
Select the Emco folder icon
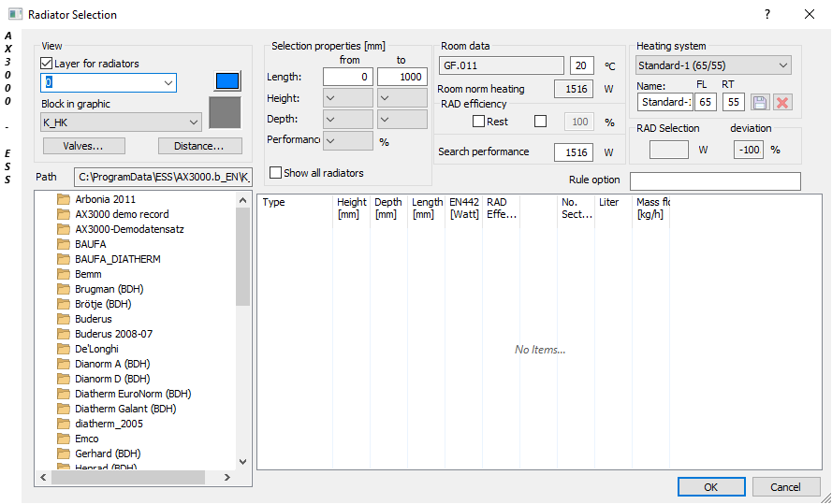pos(64,439)
